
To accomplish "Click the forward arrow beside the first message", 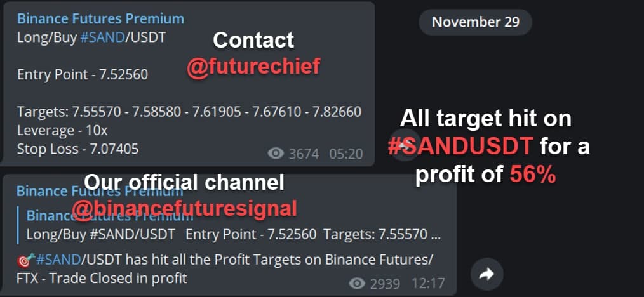I will point(405,145).
